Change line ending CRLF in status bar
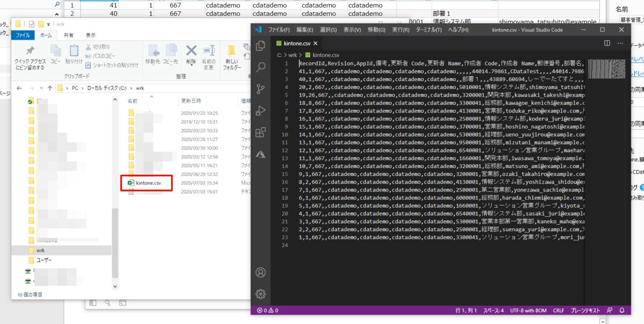 559,310
